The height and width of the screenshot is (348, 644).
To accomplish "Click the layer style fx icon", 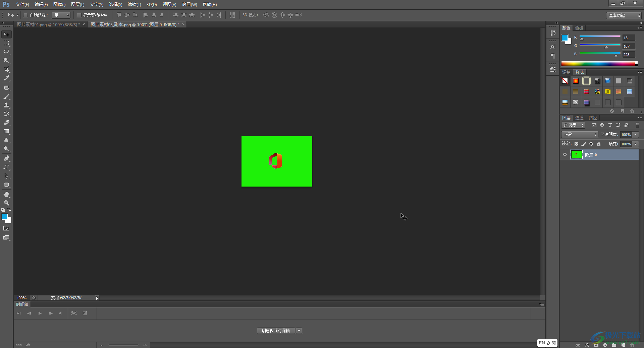I will pos(587,345).
